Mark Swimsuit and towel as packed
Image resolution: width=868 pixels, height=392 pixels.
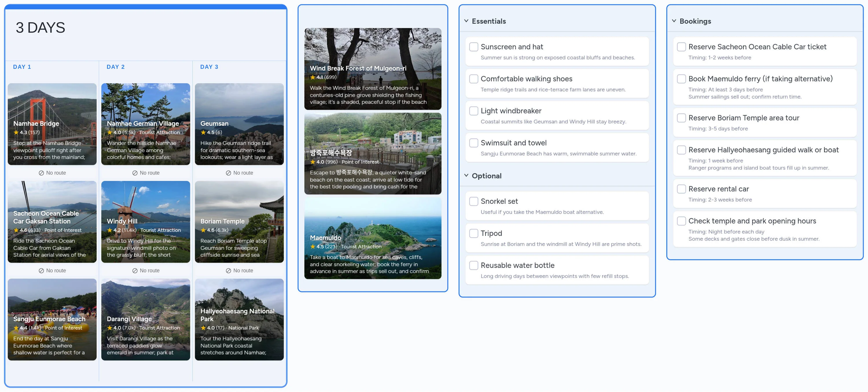473,143
